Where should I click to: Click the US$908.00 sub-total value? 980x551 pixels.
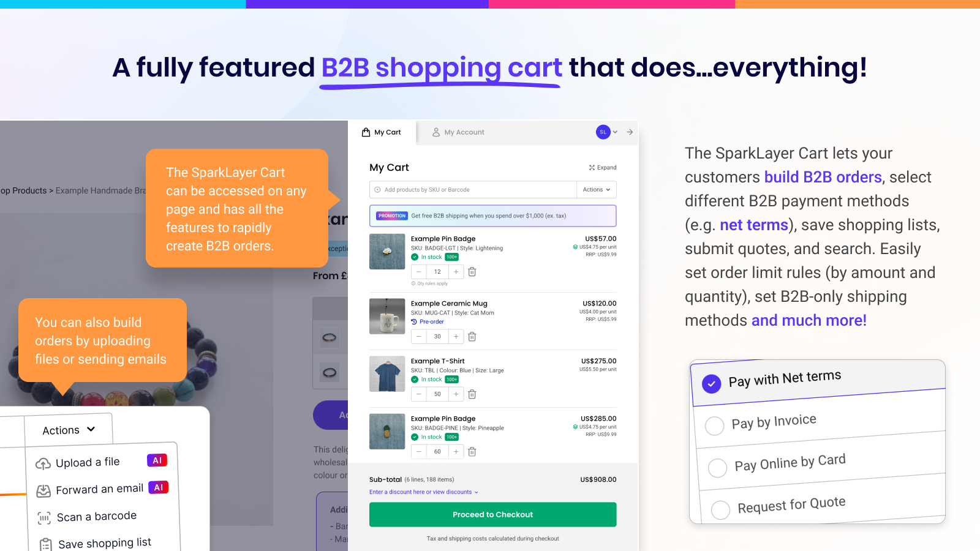[598, 479]
